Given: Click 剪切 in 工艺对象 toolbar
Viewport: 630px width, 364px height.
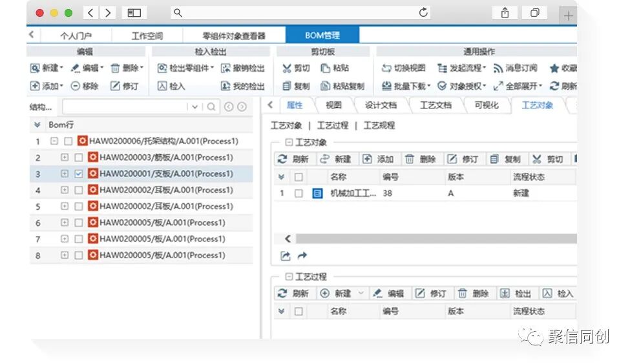Looking at the screenshot, I should (x=548, y=159).
